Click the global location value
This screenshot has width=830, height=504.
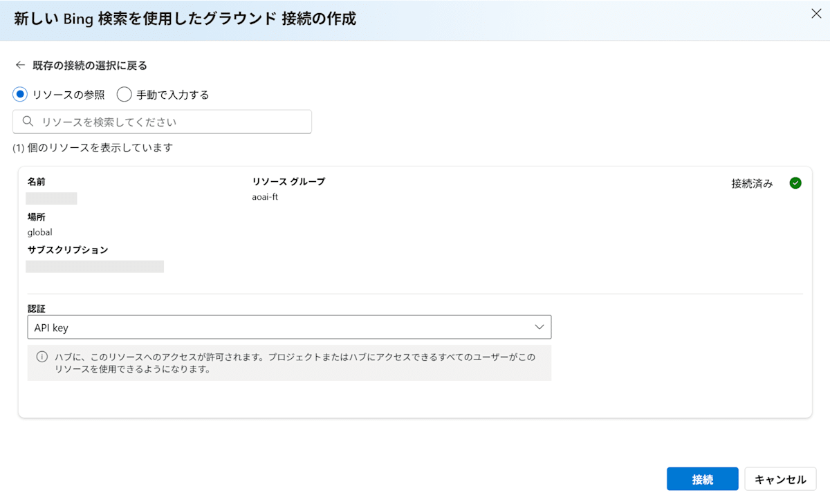[x=39, y=232]
